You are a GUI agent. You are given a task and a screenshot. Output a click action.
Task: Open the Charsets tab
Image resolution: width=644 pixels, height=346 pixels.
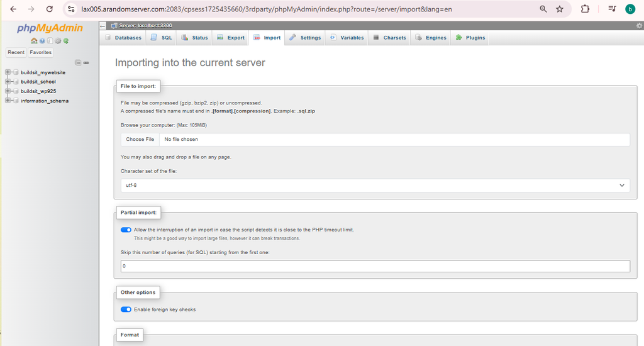tap(389, 37)
